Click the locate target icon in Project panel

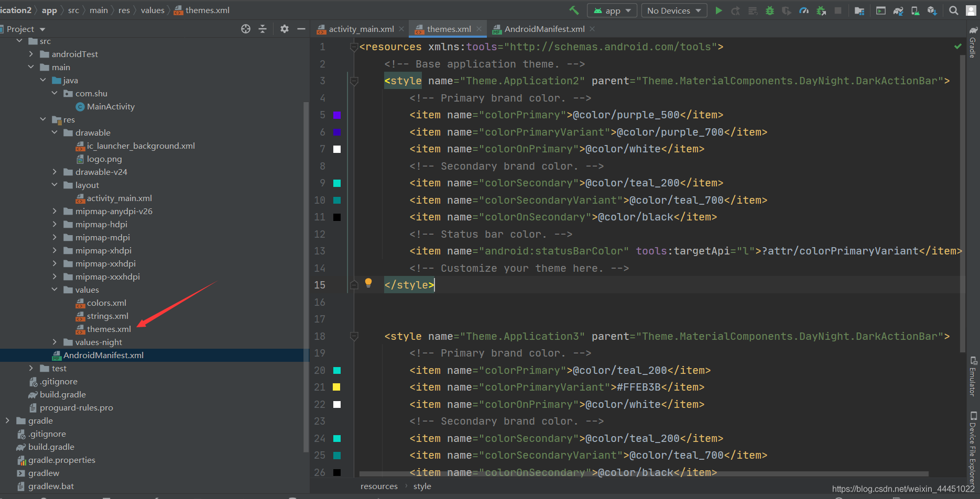246,29
